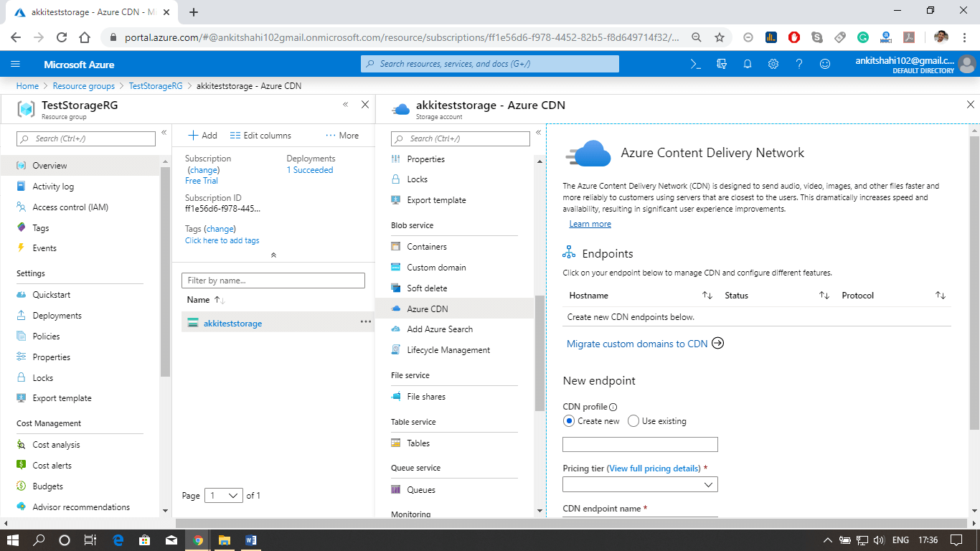Click the Filter by name field
The height and width of the screenshot is (551, 980).
pyautogui.click(x=273, y=281)
